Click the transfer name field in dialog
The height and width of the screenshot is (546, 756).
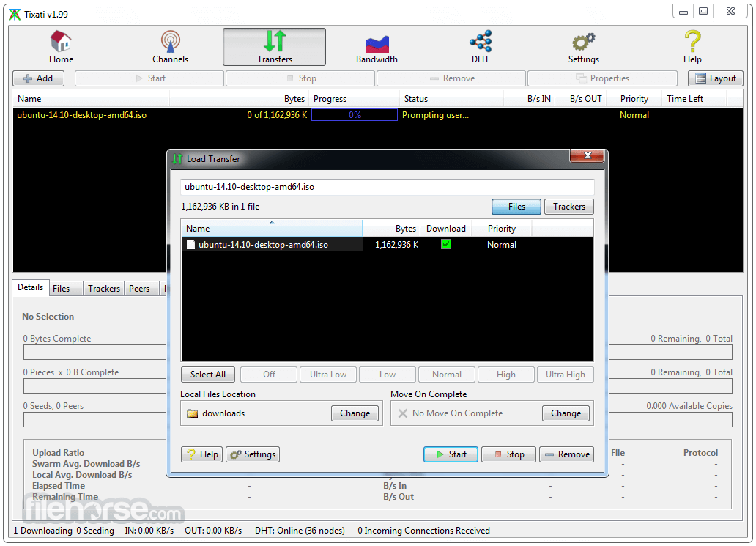[x=388, y=187]
